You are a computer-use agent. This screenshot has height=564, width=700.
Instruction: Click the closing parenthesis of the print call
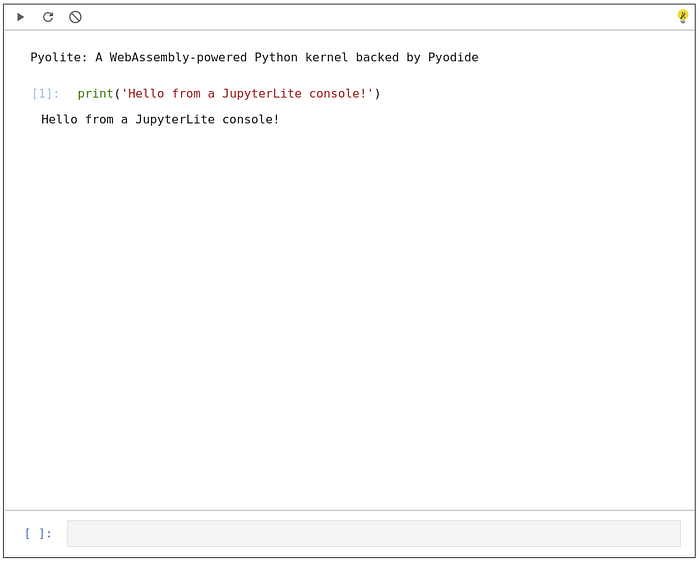coord(377,94)
